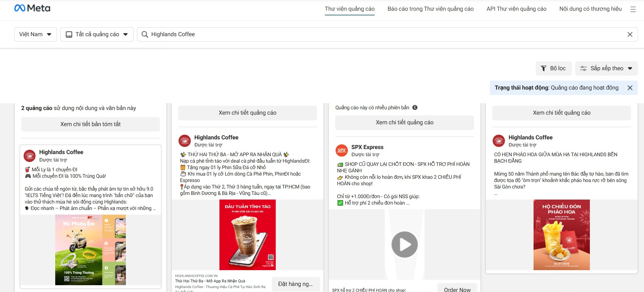Click the Bộ lọc filter button
This screenshot has height=292, width=644.
tap(554, 68)
